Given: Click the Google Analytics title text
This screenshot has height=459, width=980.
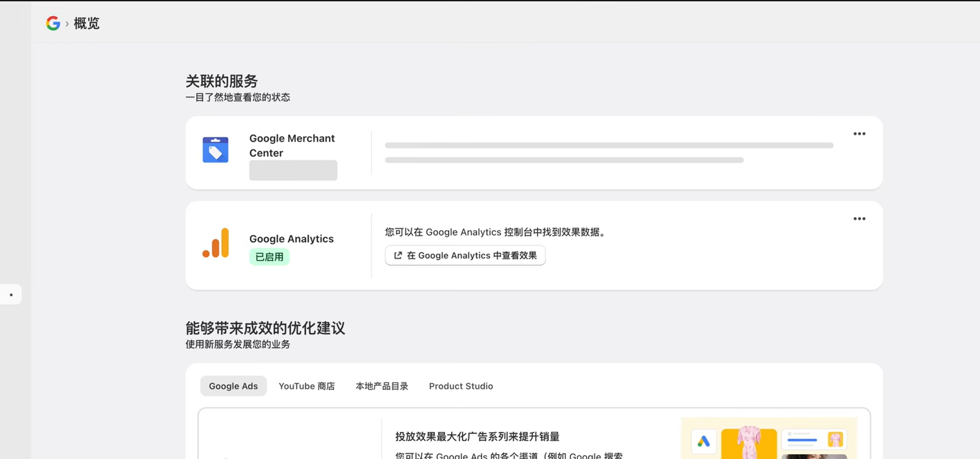Looking at the screenshot, I should (292, 238).
